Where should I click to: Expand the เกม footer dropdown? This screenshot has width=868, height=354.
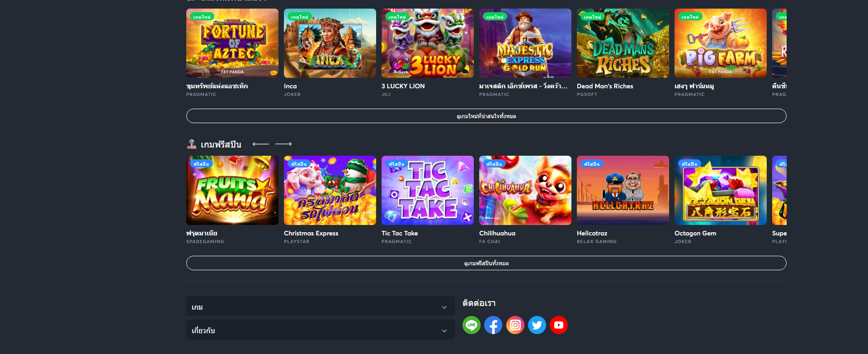tap(321, 307)
